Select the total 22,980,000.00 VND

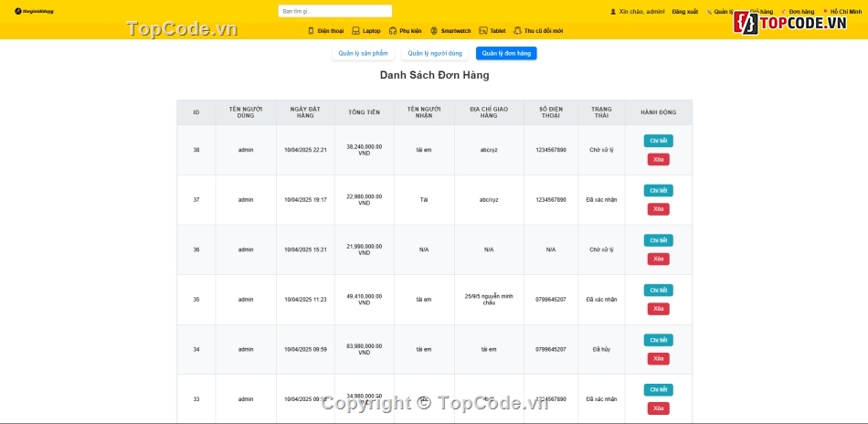click(365, 200)
